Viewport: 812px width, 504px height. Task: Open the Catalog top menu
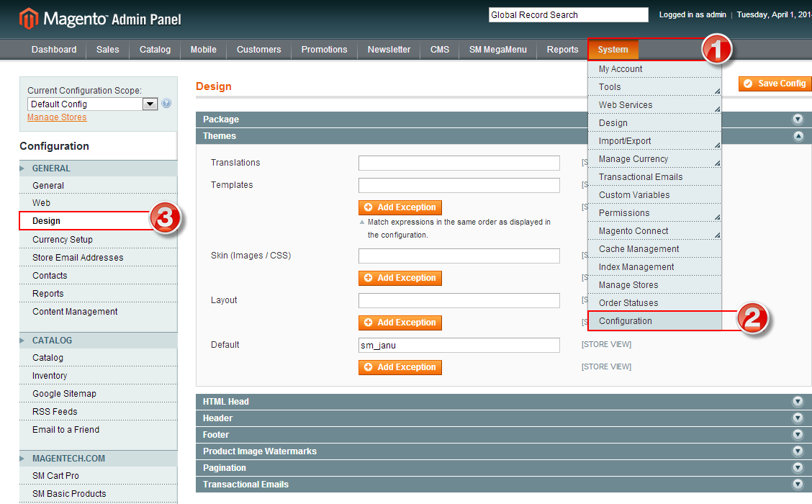[155, 50]
